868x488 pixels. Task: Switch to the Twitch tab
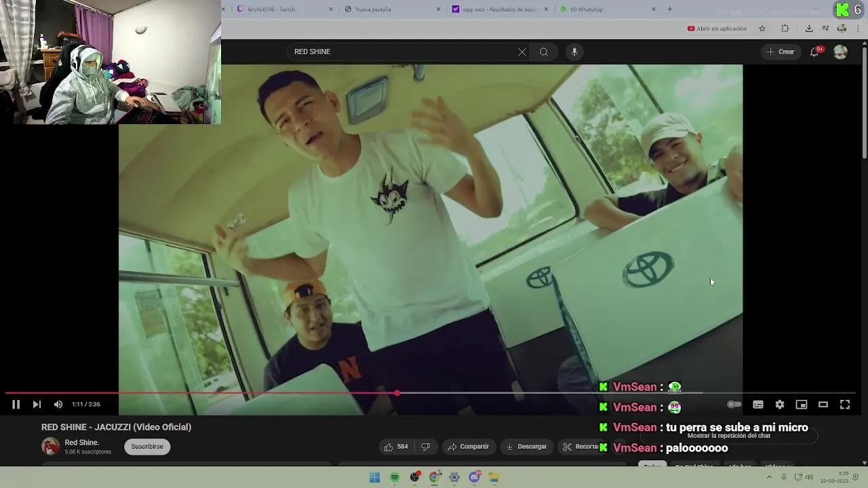pyautogui.click(x=281, y=9)
